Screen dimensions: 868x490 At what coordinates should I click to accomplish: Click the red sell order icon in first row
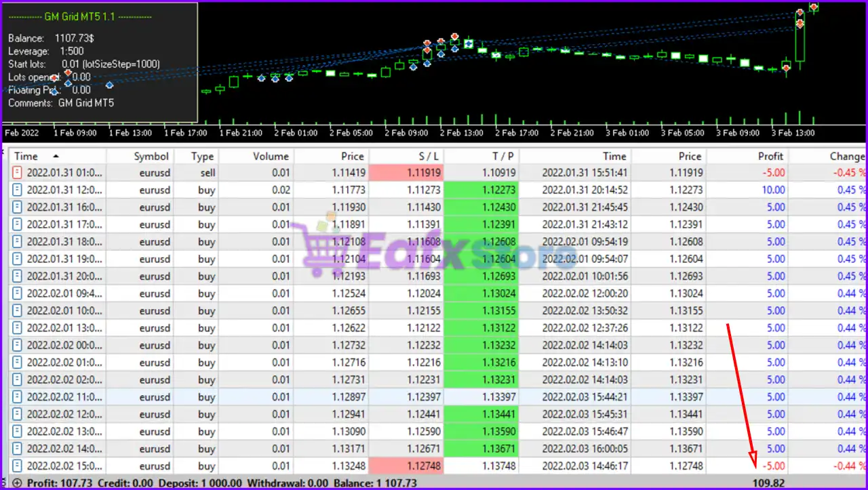tap(18, 173)
